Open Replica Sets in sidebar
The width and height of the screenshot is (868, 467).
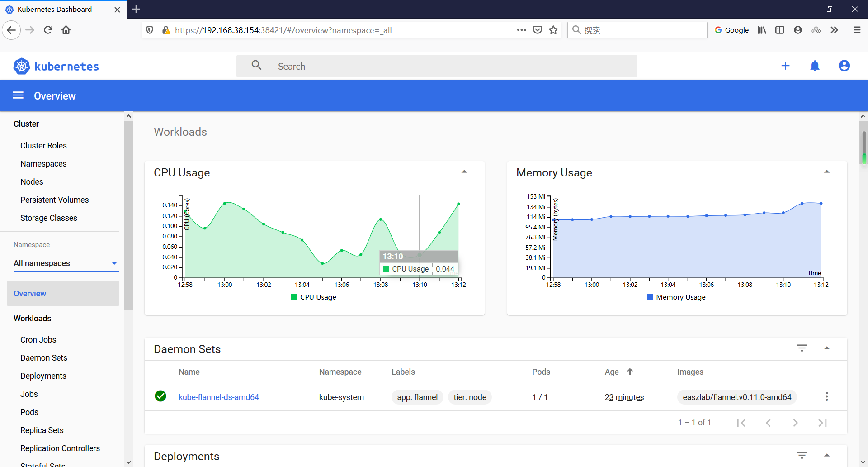point(42,430)
